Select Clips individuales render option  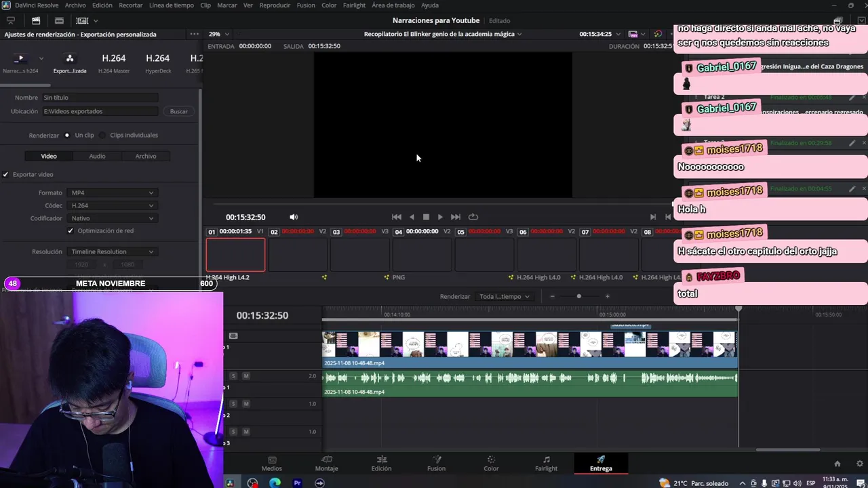[102, 135]
